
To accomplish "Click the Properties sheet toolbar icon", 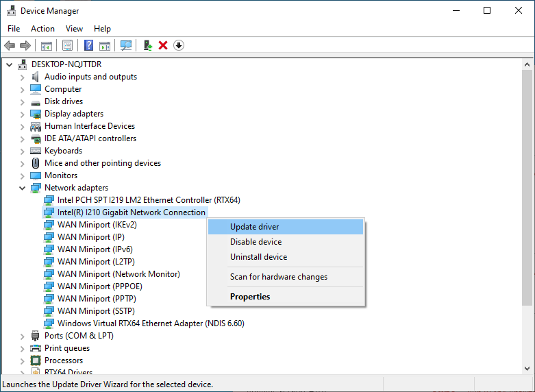I will pyautogui.click(x=67, y=45).
